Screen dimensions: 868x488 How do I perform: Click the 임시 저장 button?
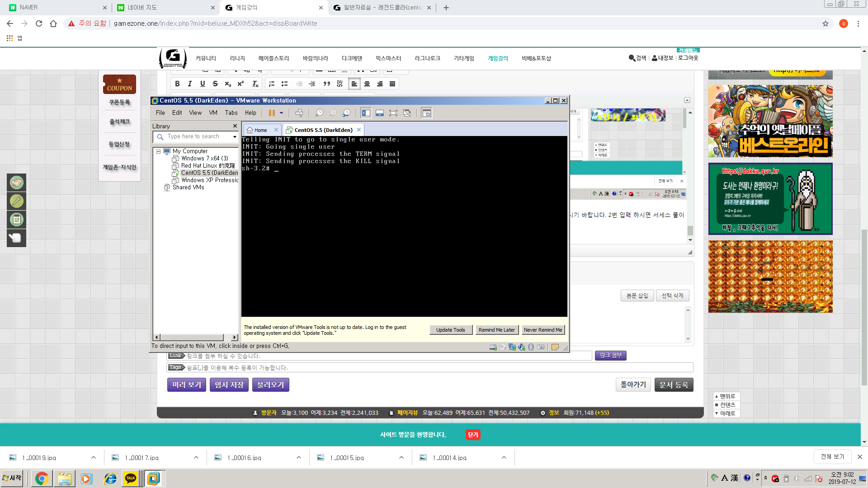coord(229,385)
